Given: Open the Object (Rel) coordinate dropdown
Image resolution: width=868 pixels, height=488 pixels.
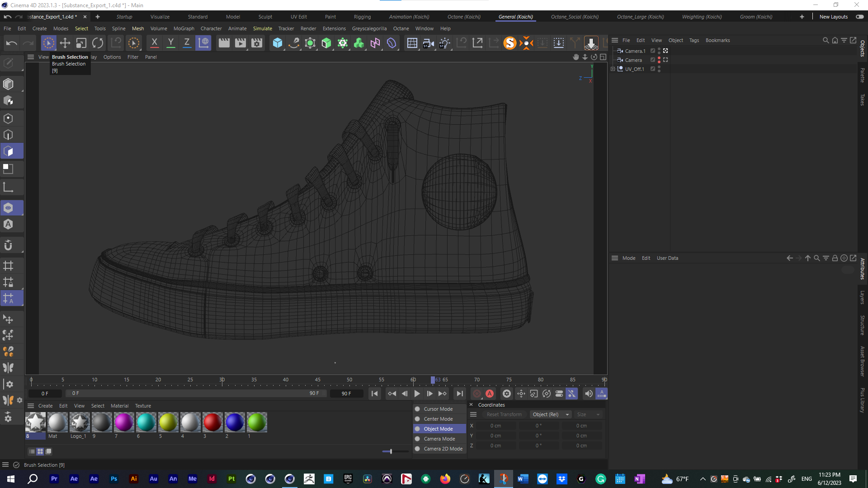Looking at the screenshot, I should click(x=550, y=414).
